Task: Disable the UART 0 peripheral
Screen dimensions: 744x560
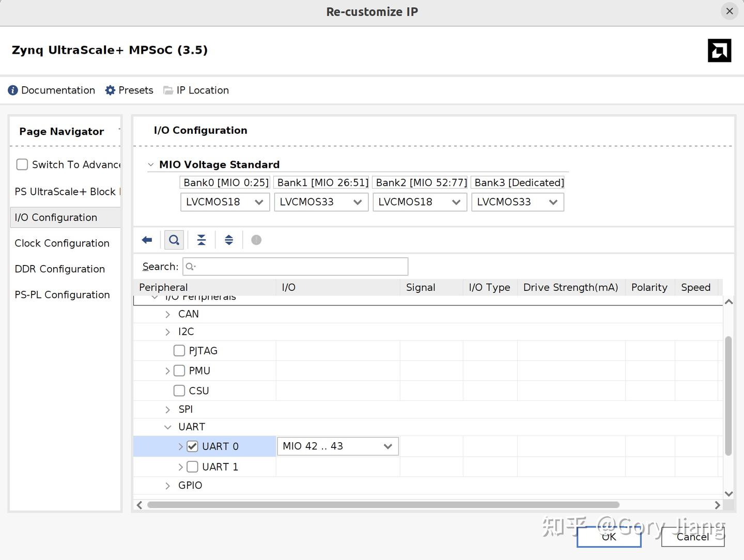Action: [192, 446]
